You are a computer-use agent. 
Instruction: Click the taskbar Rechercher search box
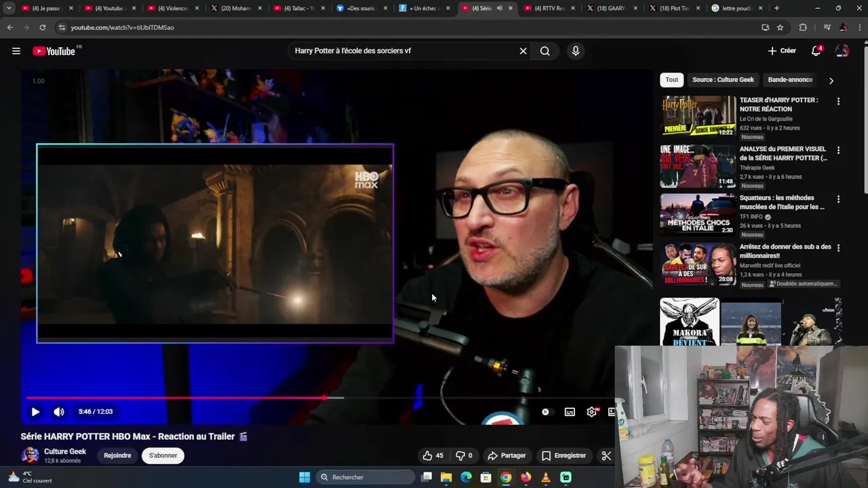(366, 477)
